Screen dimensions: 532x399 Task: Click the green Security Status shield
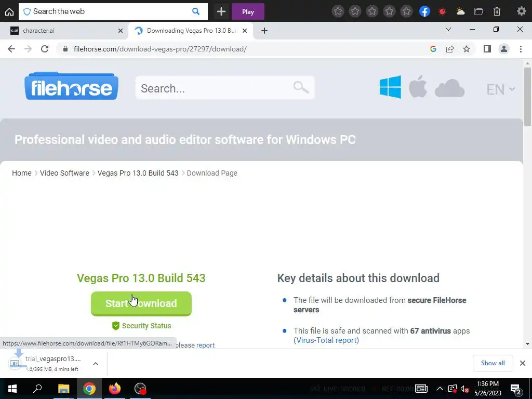116,326
